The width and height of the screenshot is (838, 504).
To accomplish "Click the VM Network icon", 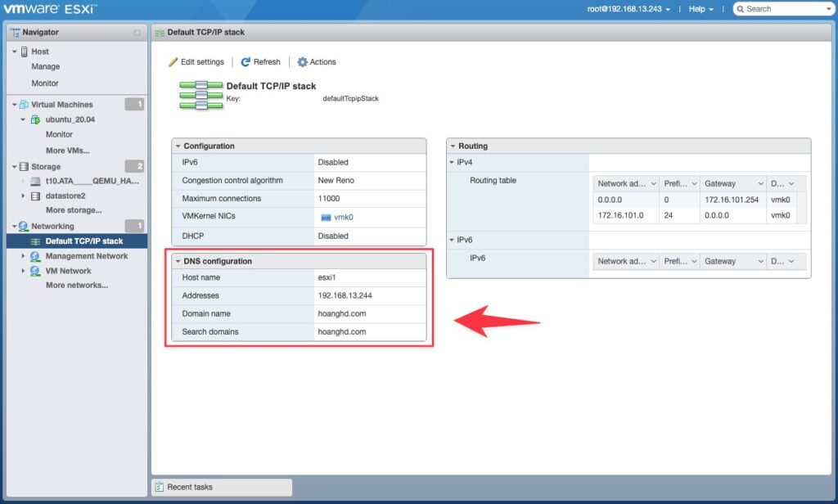I will coord(35,271).
